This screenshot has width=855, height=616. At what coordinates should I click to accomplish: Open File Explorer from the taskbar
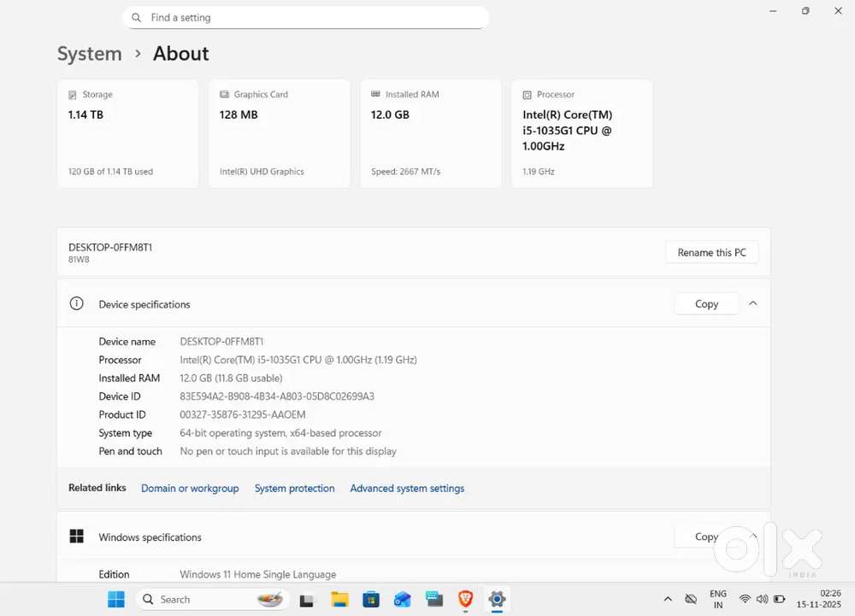tap(339, 599)
